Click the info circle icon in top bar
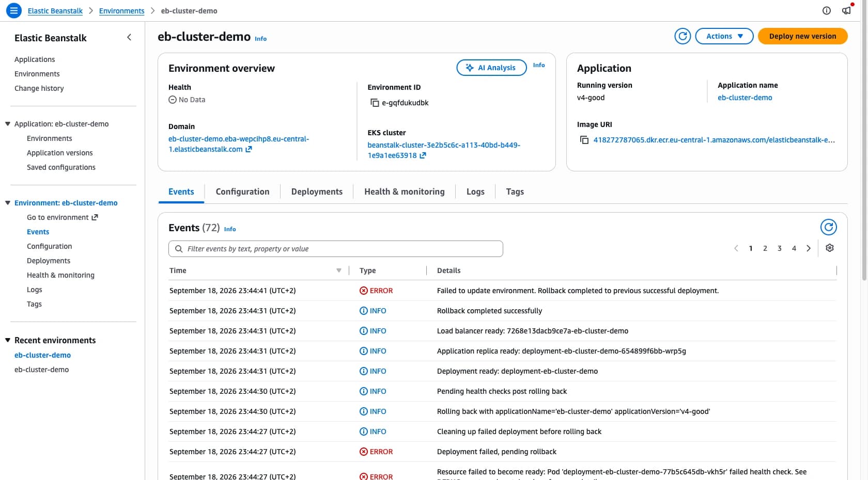Screen dimensions: 868x480 [x=827, y=10]
